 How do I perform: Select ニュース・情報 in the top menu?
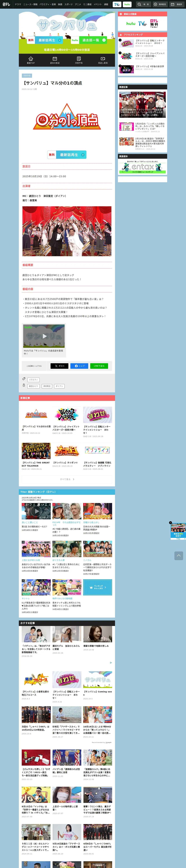click(x=30, y=4)
